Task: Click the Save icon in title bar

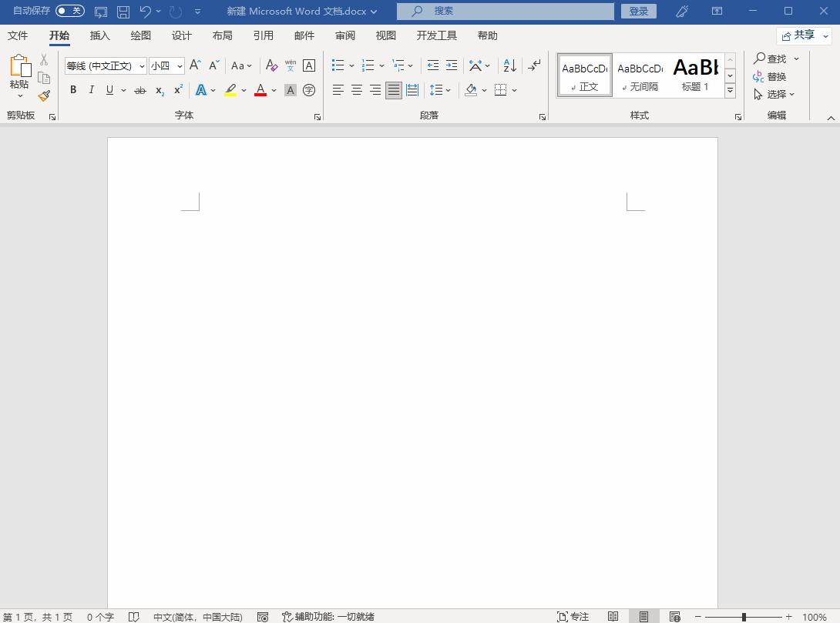Action: [123, 12]
